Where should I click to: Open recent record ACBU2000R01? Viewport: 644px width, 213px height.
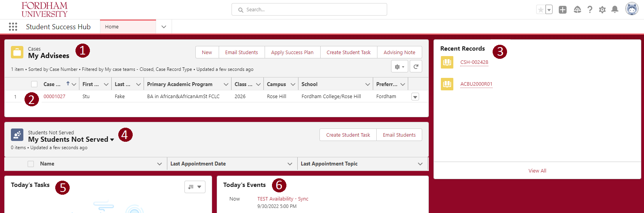point(476,84)
